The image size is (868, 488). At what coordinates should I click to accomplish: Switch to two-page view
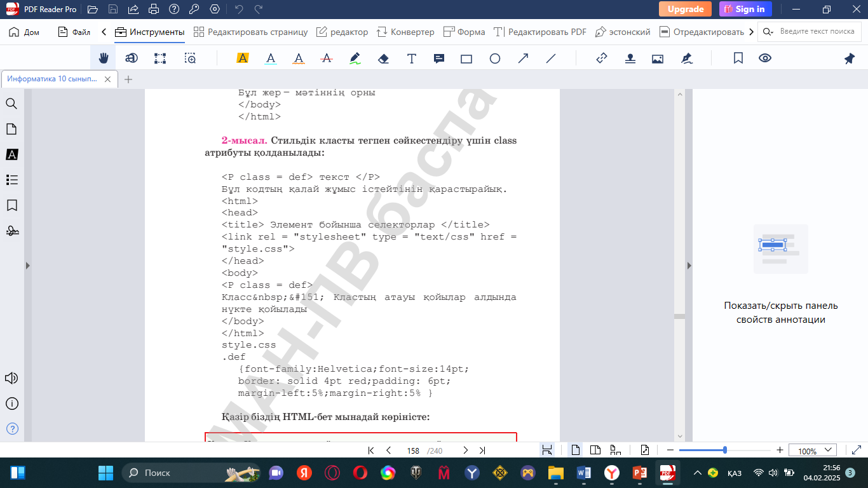pyautogui.click(x=595, y=451)
